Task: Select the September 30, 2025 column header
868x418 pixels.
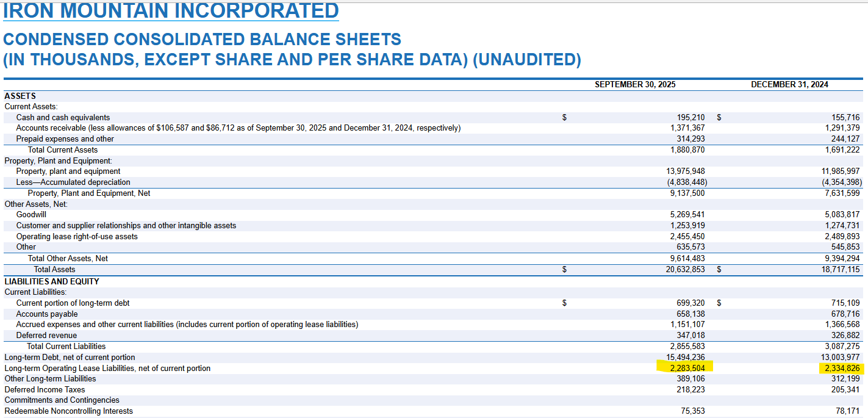Action: point(634,84)
